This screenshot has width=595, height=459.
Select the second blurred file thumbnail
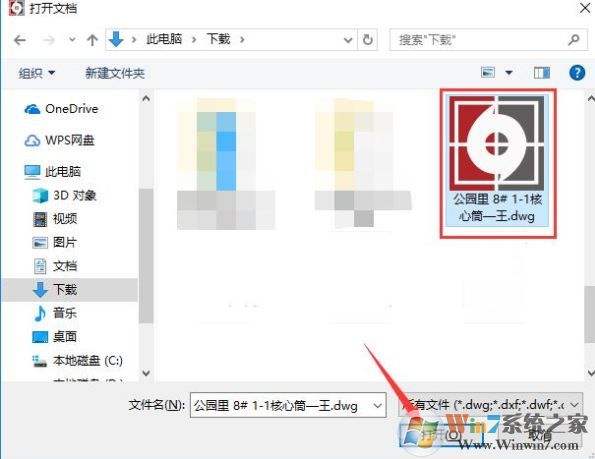point(363,163)
